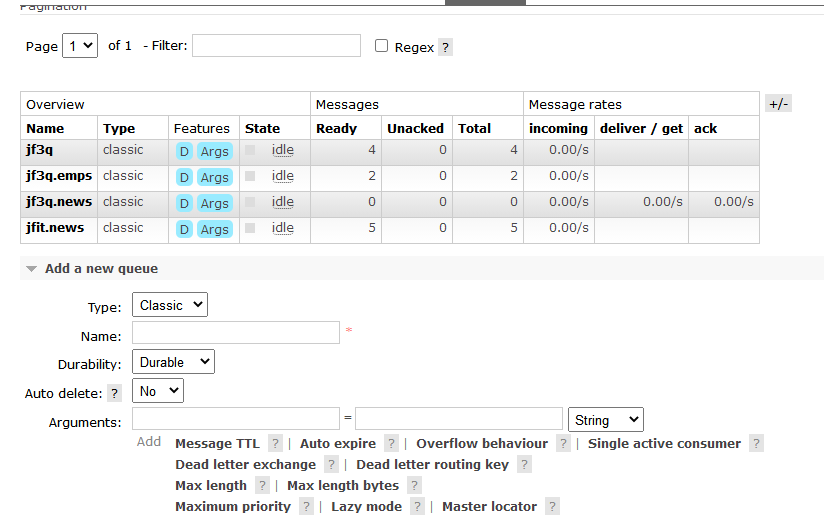
Task: Click the Args badge for jf3q.emps
Action: [x=214, y=178]
